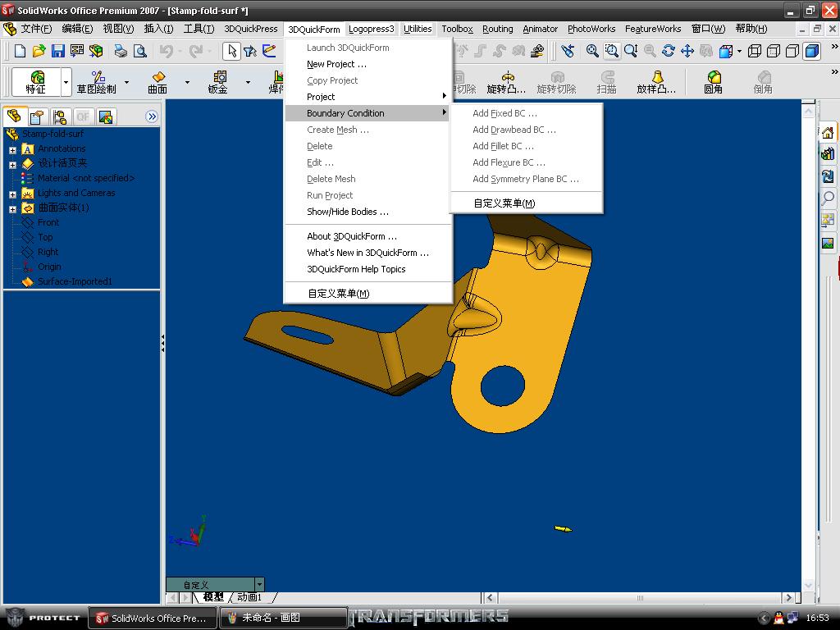Switch to Hidden Lines Visible display

point(774,51)
